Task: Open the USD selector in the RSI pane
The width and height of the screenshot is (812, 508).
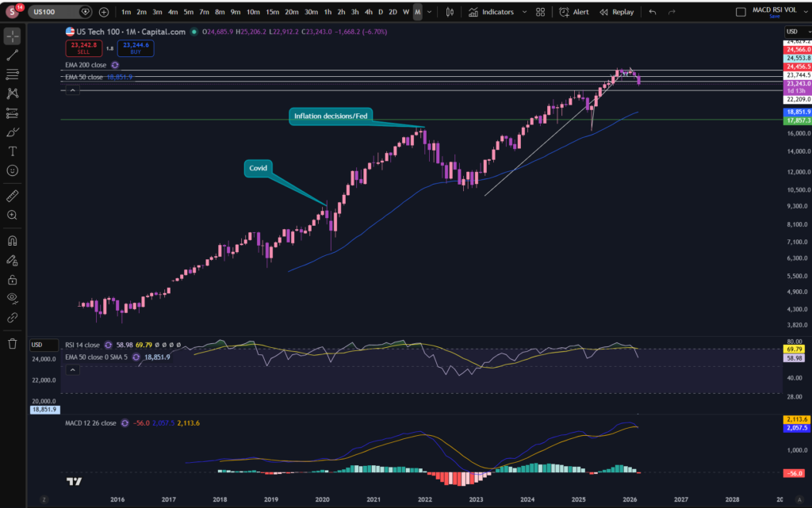Action: (x=44, y=345)
